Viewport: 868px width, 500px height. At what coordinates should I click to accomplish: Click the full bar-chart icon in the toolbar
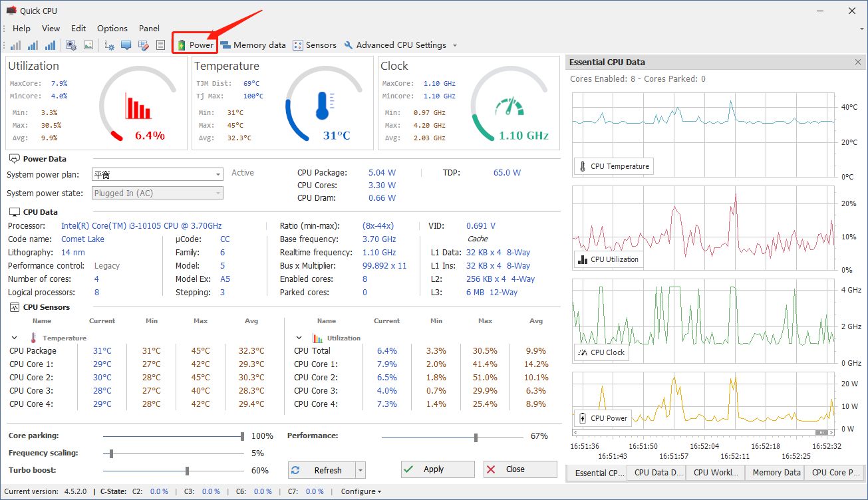click(x=50, y=45)
